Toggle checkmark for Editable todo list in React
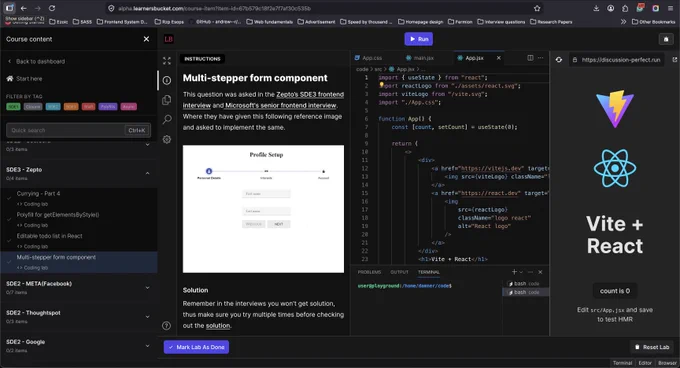680x368 pixels. tap(9, 241)
